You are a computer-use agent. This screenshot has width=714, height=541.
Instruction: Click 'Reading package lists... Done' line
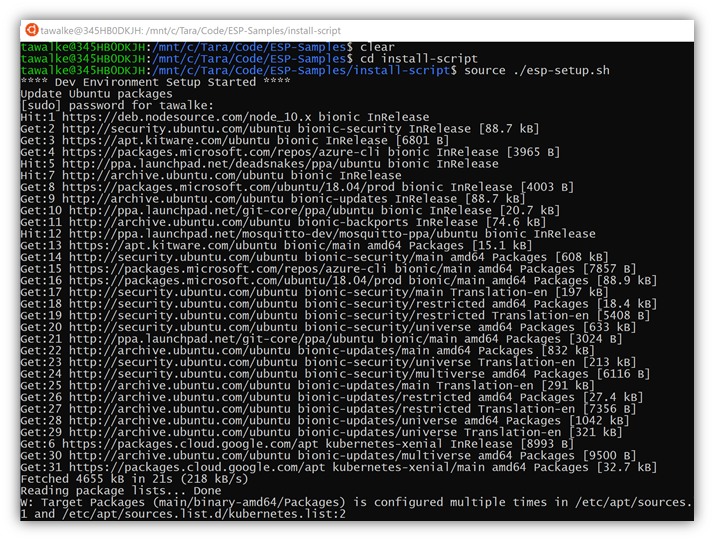[x=121, y=491]
